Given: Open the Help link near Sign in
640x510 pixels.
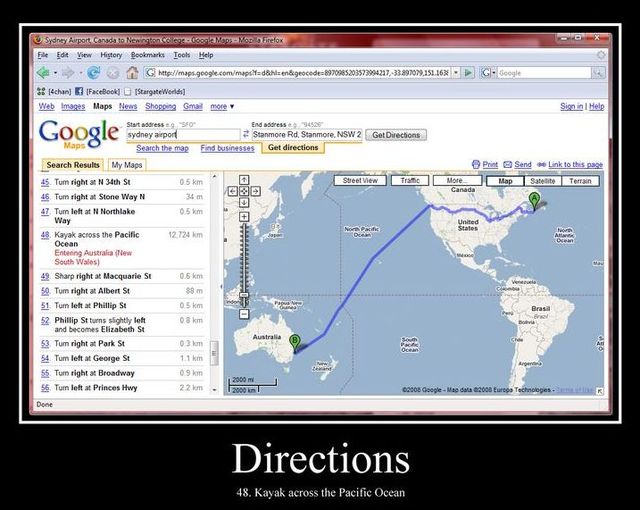Looking at the screenshot, I should coord(596,106).
